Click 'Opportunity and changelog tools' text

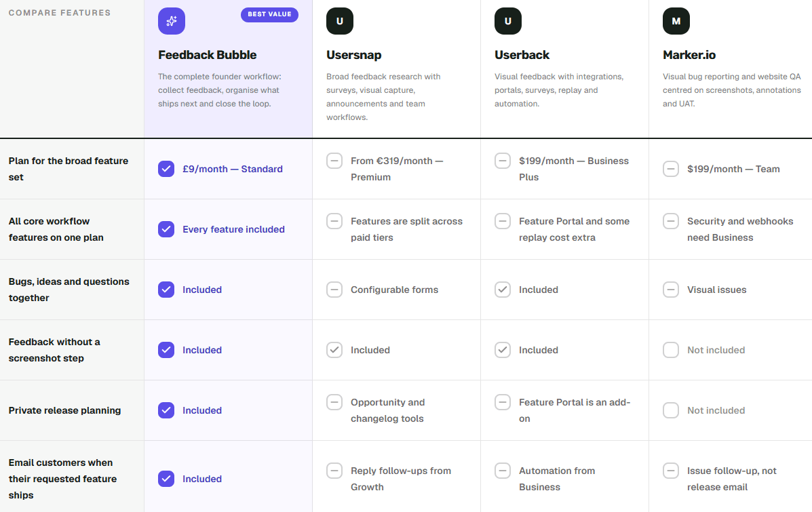click(x=388, y=410)
